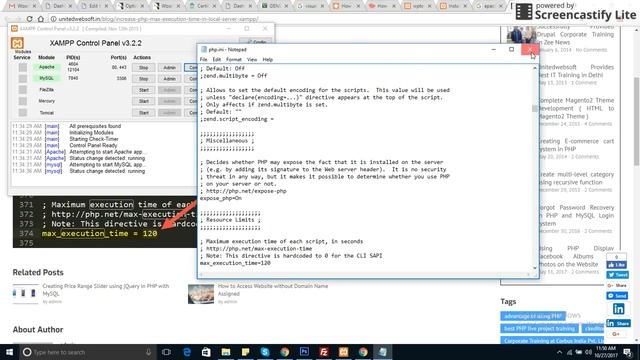
Task: Start the Tomcat module
Action: (x=144, y=113)
